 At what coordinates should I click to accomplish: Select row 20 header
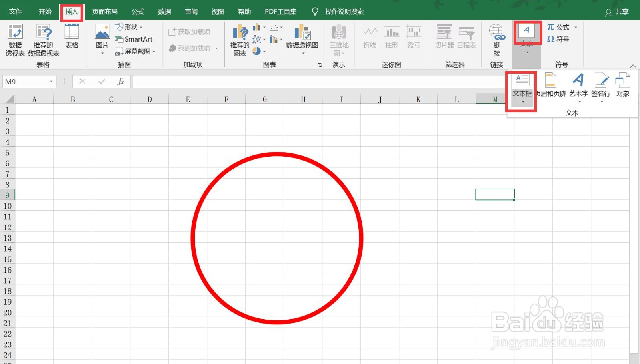[x=8, y=312]
